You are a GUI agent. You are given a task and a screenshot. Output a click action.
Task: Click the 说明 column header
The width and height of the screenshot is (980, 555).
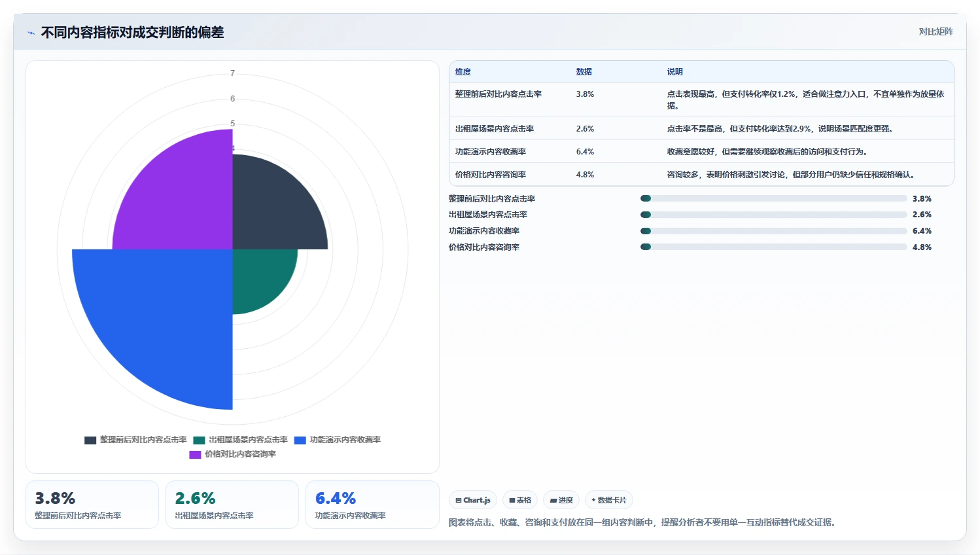tap(675, 72)
